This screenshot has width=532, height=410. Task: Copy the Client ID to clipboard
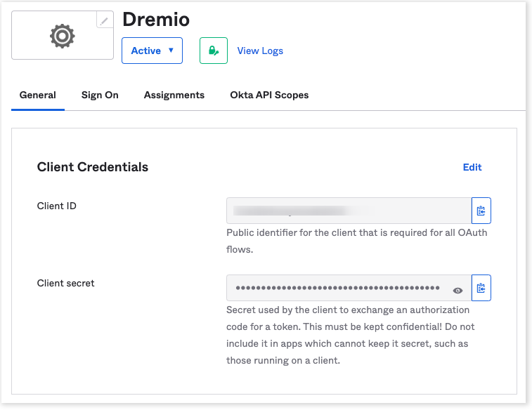(x=481, y=211)
